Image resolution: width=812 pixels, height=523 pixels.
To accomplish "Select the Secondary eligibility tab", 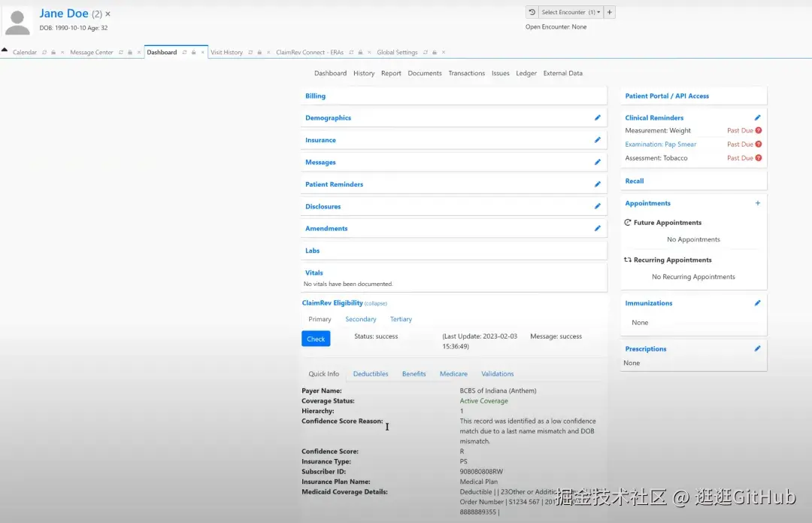I will click(360, 319).
